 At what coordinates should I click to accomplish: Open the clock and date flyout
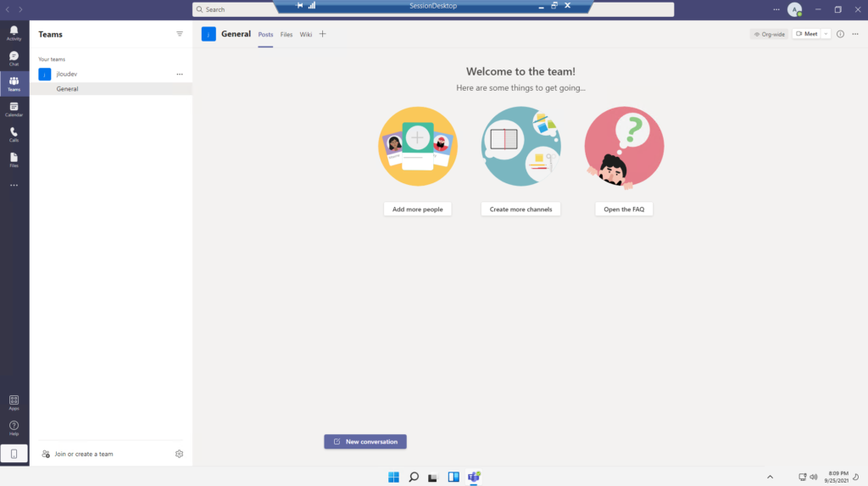tap(837, 477)
